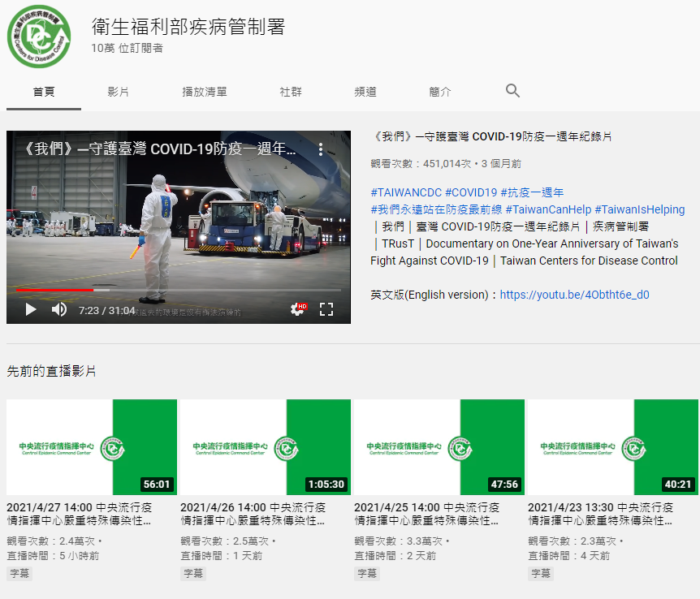
Task: Open the three-dot menu on featured video
Action: (321, 149)
